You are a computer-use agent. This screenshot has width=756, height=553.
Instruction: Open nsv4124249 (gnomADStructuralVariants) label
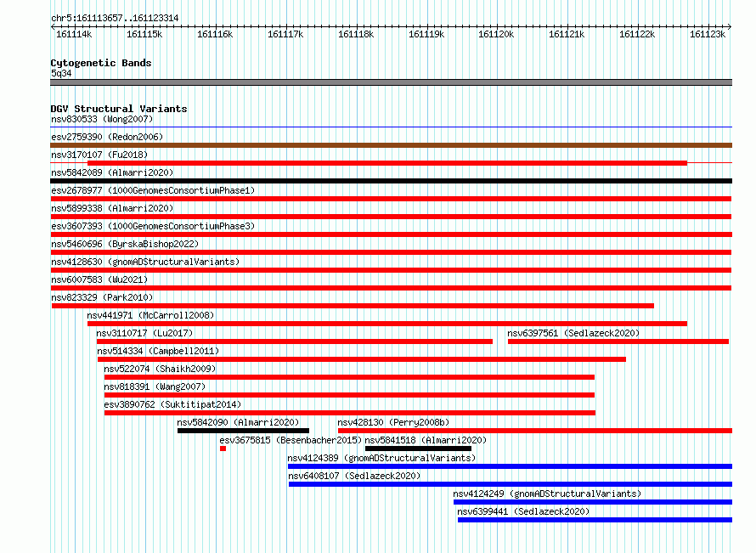(x=547, y=494)
